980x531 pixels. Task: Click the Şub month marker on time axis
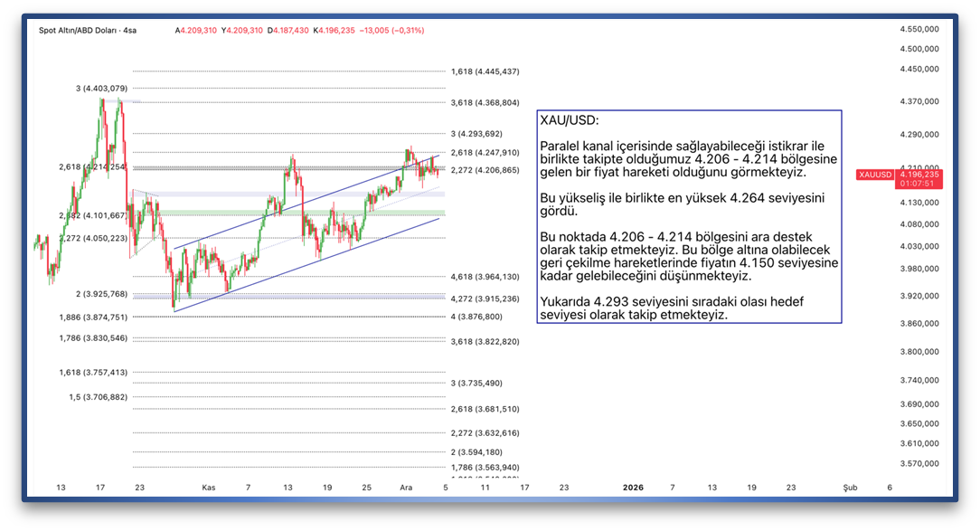pyautogui.click(x=850, y=487)
